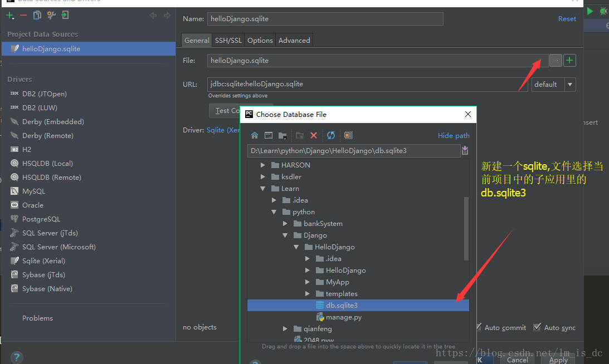Click the Test Connection button
The width and height of the screenshot is (609, 364).
coord(225,111)
